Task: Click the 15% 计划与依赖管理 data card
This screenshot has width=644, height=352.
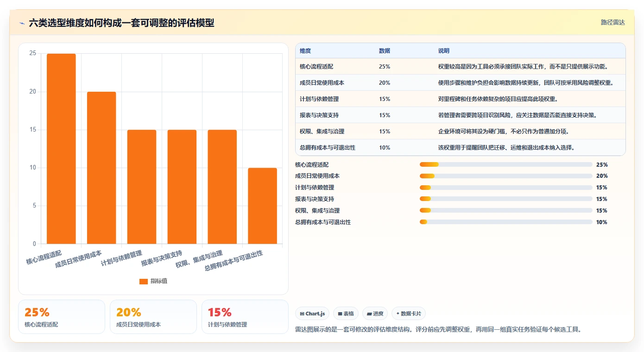Action: [x=245, y=317]
